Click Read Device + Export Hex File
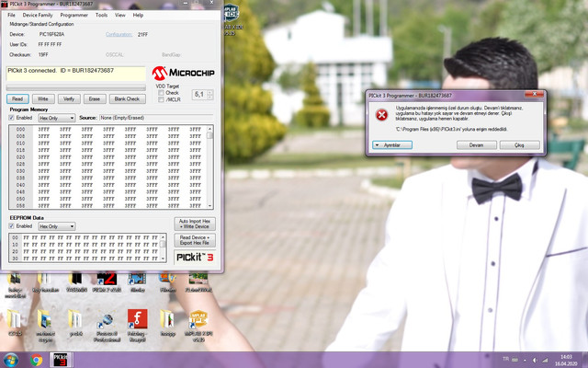 click(x=195, y=240)
